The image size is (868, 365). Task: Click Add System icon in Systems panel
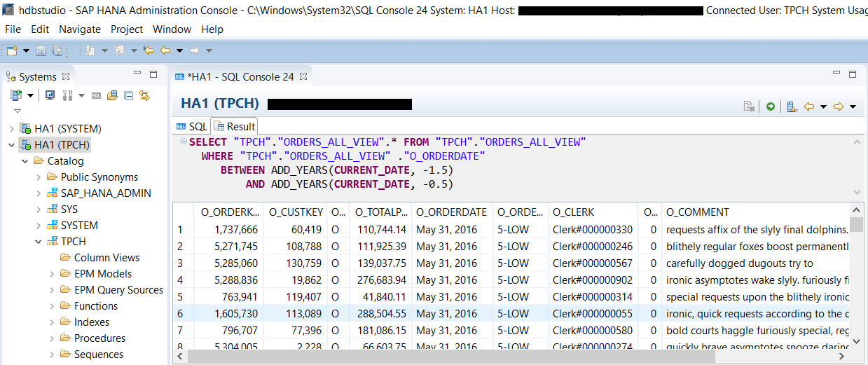(x=16, y=95)
